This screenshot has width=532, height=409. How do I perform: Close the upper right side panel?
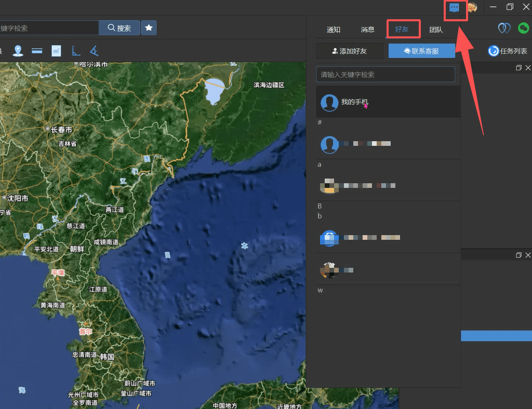coord(528,68)
